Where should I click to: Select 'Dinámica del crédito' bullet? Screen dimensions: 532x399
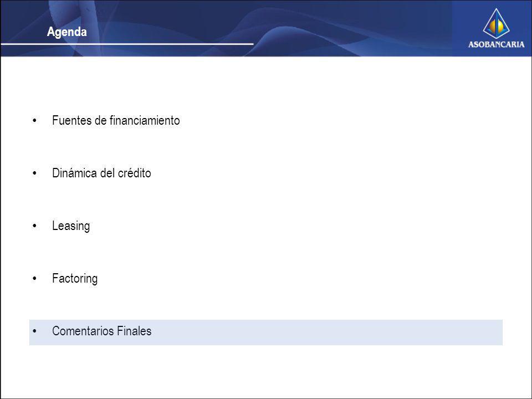tap(101, 173)
